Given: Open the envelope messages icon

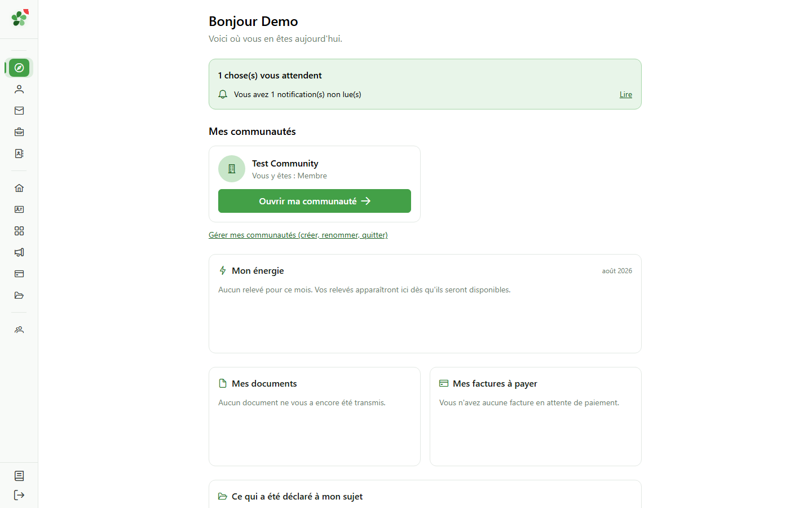Looking at the screenshot, I should click(19, 111).
